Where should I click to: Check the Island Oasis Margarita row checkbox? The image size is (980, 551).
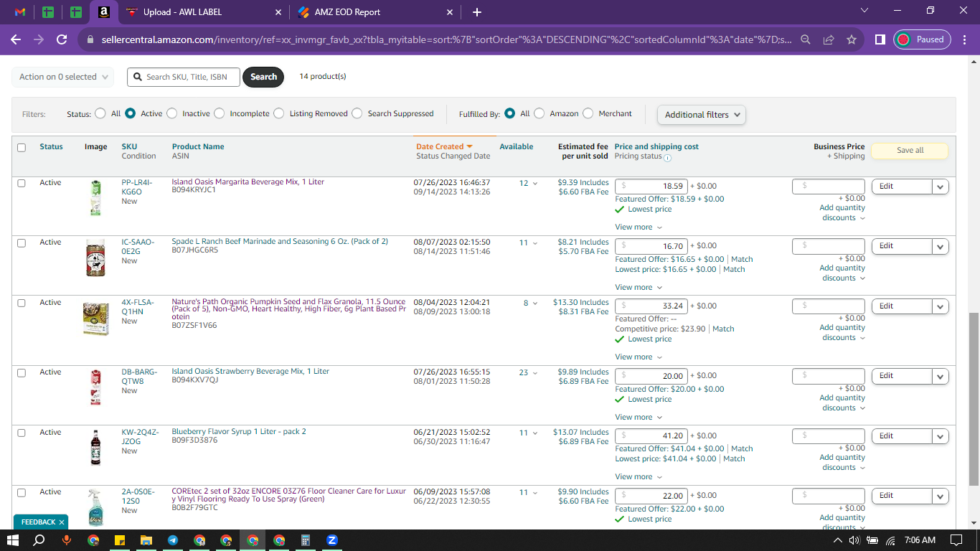22,184
